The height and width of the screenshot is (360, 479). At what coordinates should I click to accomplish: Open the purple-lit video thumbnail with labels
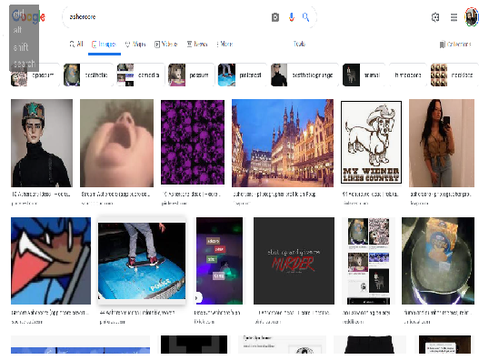click(219, 261)
